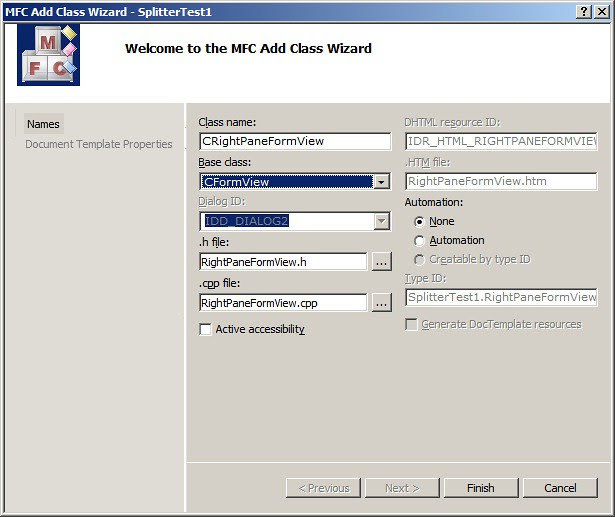Click the Next button
Viewport: 615px width, 517px height.
tap(402, 488)
